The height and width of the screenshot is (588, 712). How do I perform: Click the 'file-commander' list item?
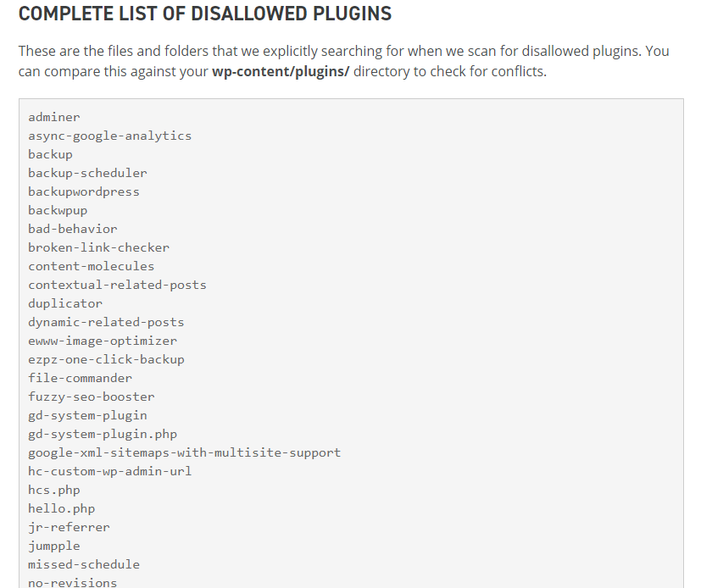(x=80, y=378)
